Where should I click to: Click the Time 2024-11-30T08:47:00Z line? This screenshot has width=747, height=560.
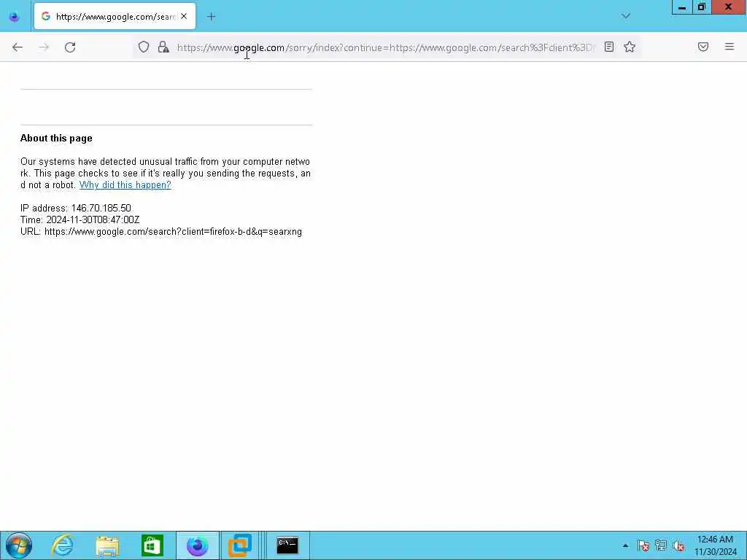coord(80,219)
